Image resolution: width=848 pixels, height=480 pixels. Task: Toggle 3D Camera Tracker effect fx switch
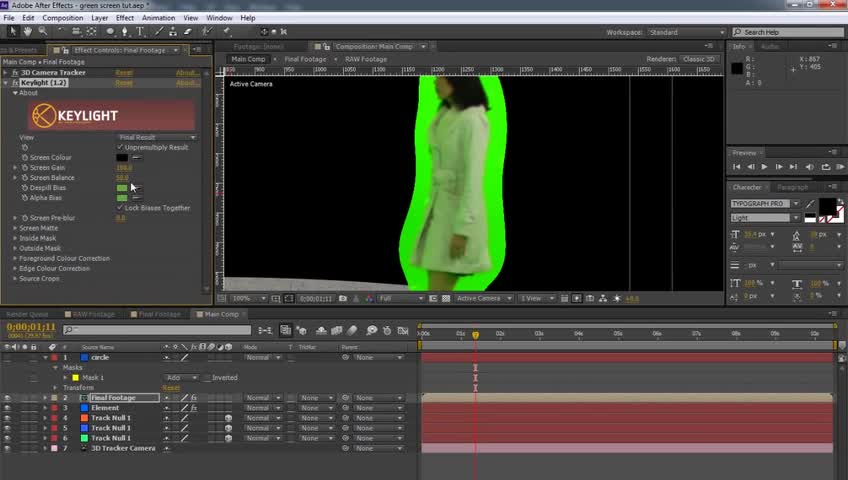coord(15,72)
